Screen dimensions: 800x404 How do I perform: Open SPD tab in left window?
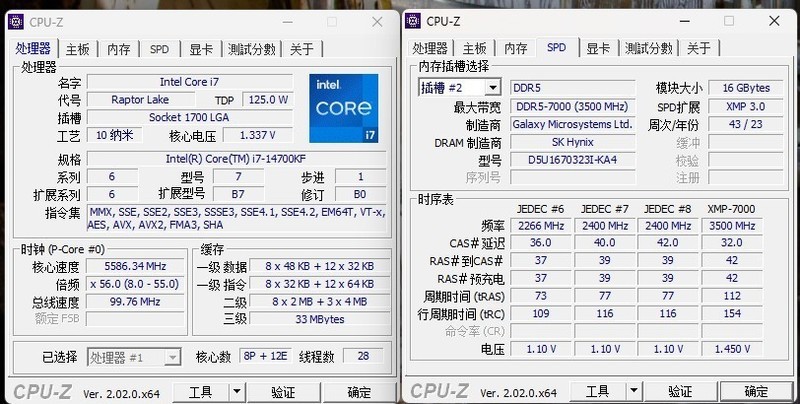(160, 49)
